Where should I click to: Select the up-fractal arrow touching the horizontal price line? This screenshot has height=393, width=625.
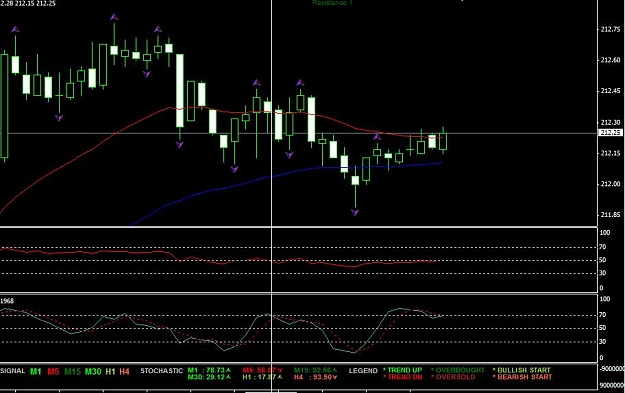click(377, 137)
